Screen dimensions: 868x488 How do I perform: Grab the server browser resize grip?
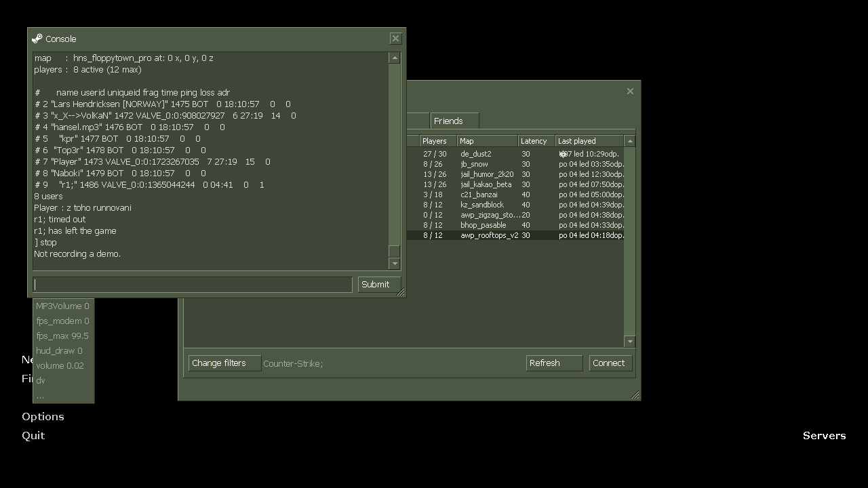(x=635, y=395)
